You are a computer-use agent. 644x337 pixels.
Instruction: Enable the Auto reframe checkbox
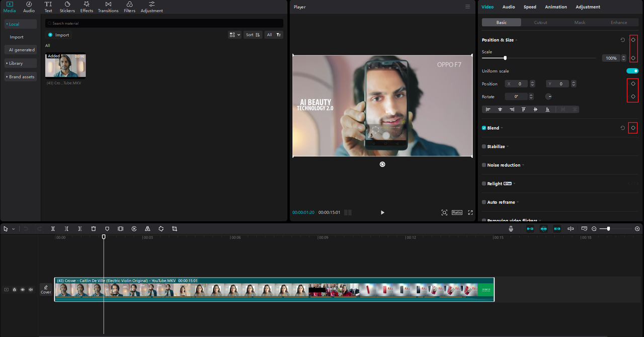[x=484, y=202]
